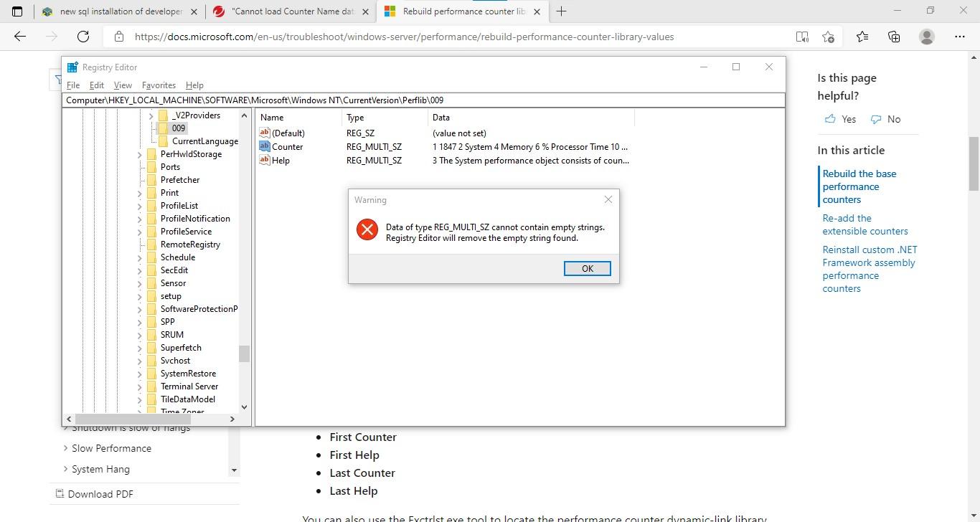Open the File menu in Registry Editor
Screen dimensions: 980x522
coord(73,85)
